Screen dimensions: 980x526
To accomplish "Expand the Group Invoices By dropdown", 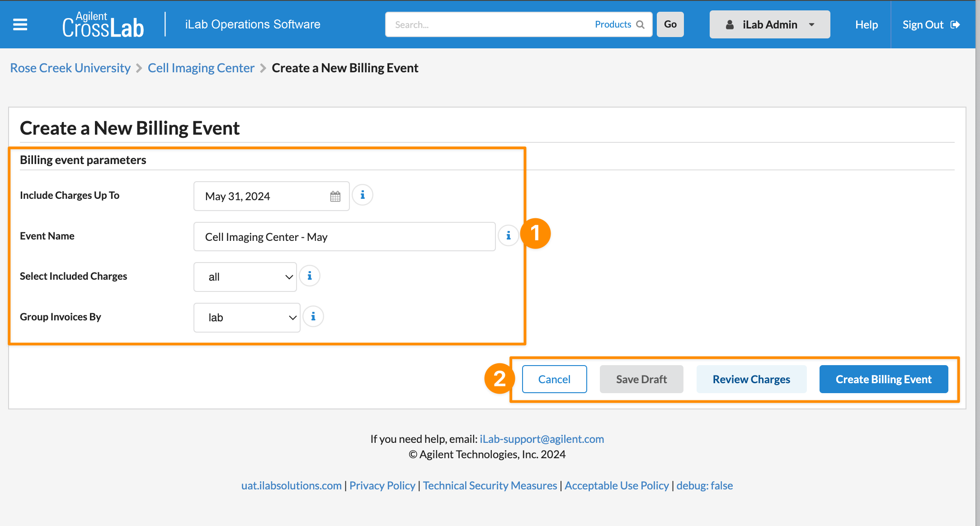I will point(247,318).
